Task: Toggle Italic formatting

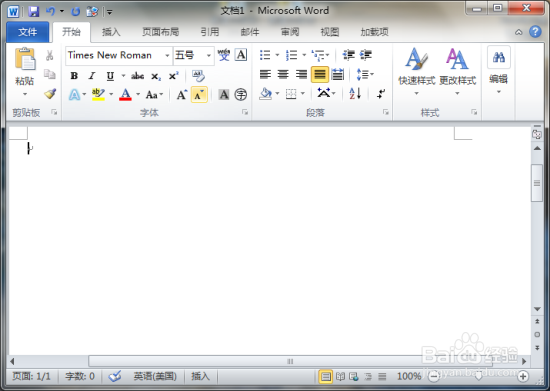Action: pos(92,76)
